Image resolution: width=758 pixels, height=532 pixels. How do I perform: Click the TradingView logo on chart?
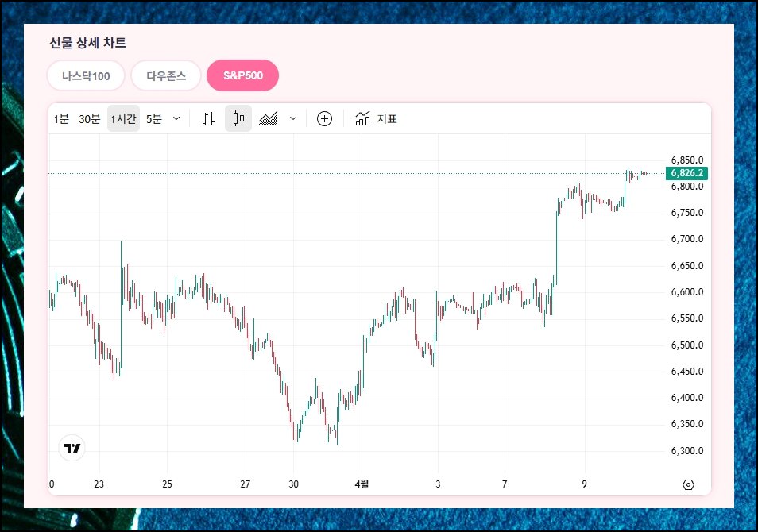coord(72,448)
